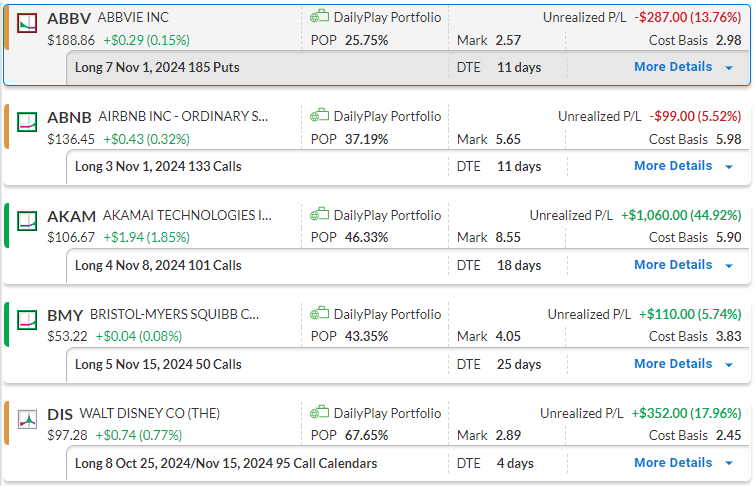Click ABNB DailyPlay Portfolio label

(387, 116)
